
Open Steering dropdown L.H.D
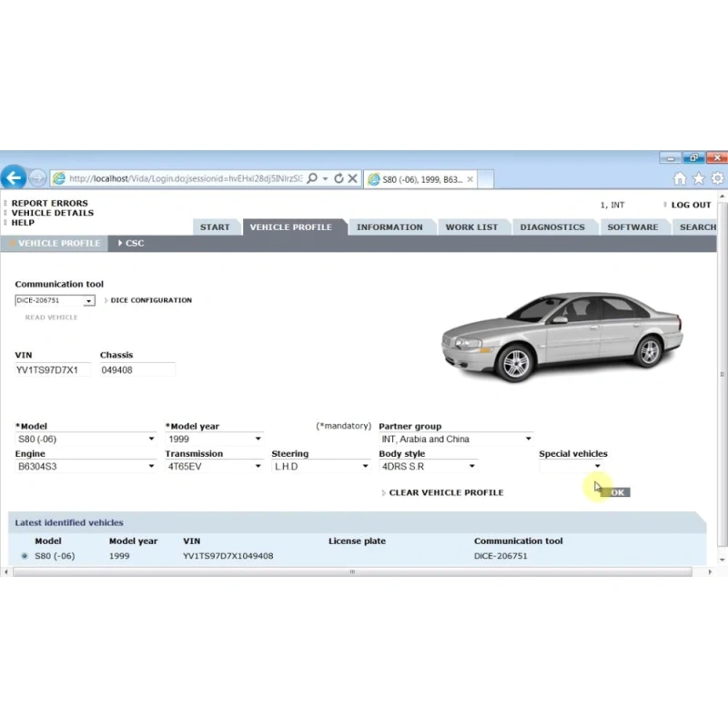point(321,467)
